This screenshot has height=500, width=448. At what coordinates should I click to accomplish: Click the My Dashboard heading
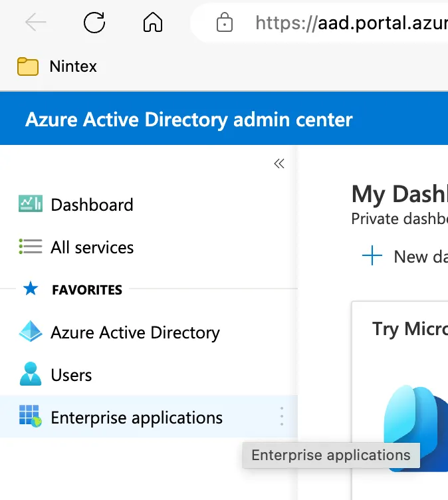click(x=399, y=193)
